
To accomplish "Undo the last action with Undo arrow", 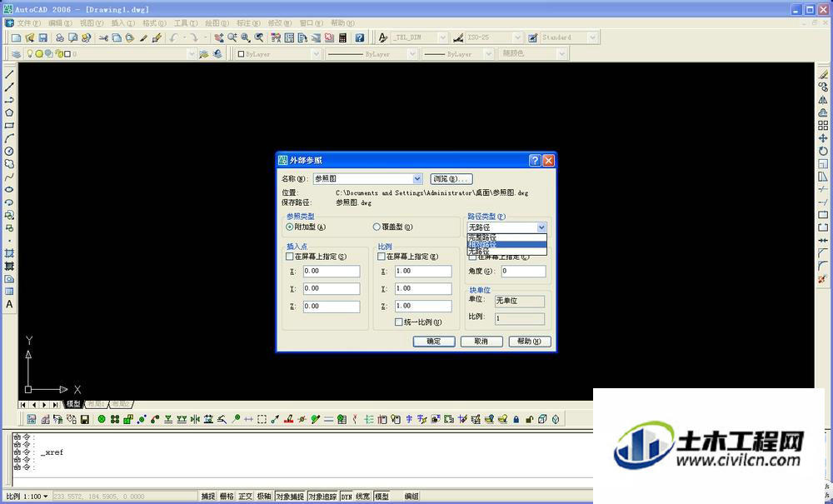I will [174, 37].
